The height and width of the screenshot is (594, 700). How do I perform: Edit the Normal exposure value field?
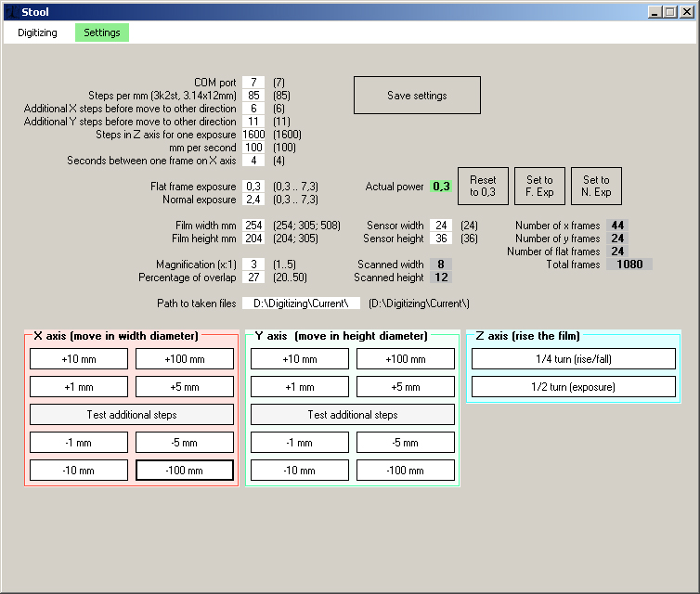point(253,200)
